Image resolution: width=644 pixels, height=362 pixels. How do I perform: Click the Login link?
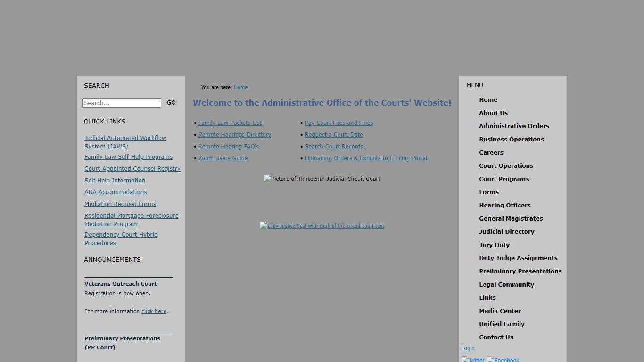click(468, 348)
